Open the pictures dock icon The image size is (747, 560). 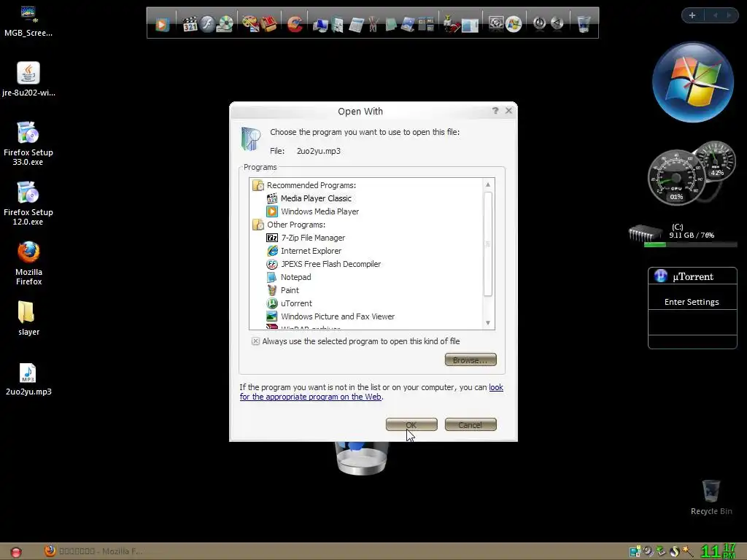click(x=408, y=24)
